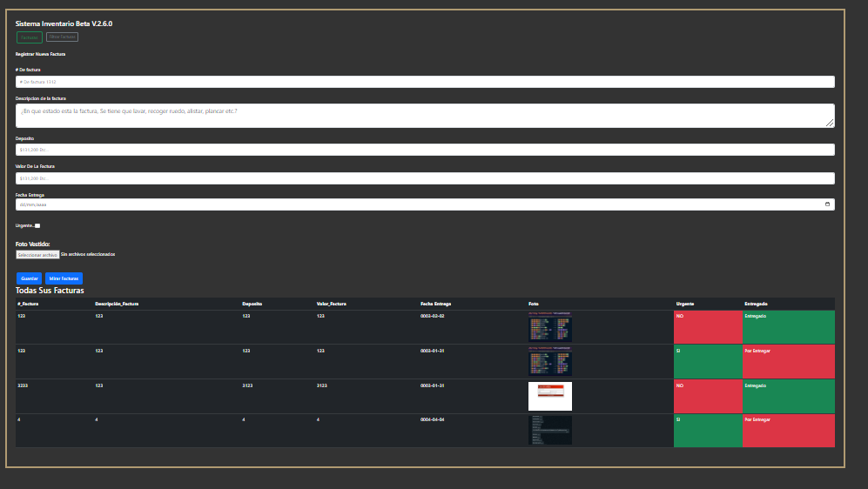Click the green SI urgent cell for invoice 4

coord(708,430)
